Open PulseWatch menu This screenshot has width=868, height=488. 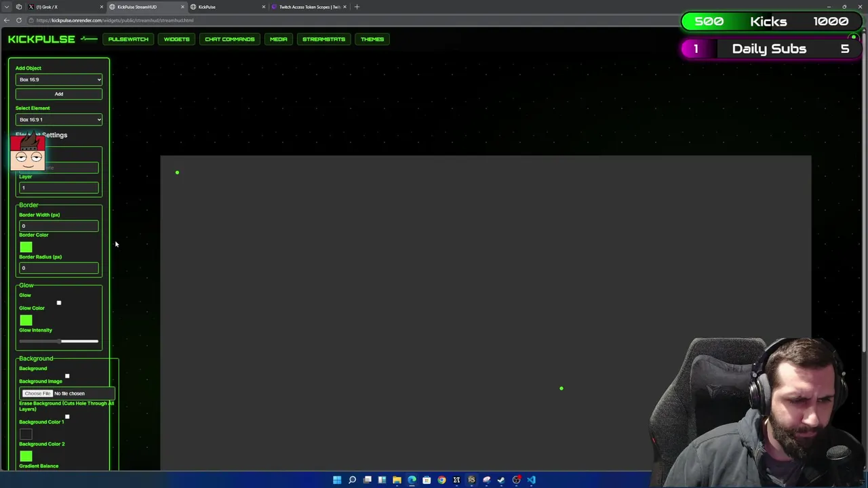tap(128, 39)
